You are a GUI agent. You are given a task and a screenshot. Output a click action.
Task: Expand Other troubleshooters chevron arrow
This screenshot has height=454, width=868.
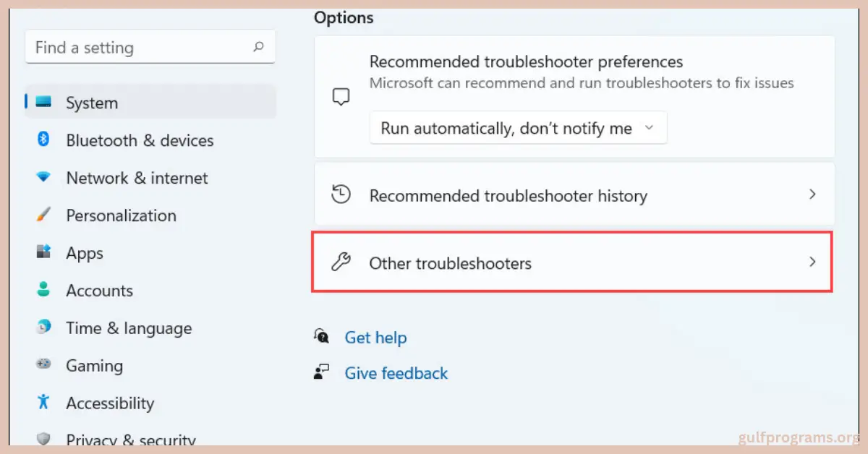pyautogui.click(x=812, y=262)
